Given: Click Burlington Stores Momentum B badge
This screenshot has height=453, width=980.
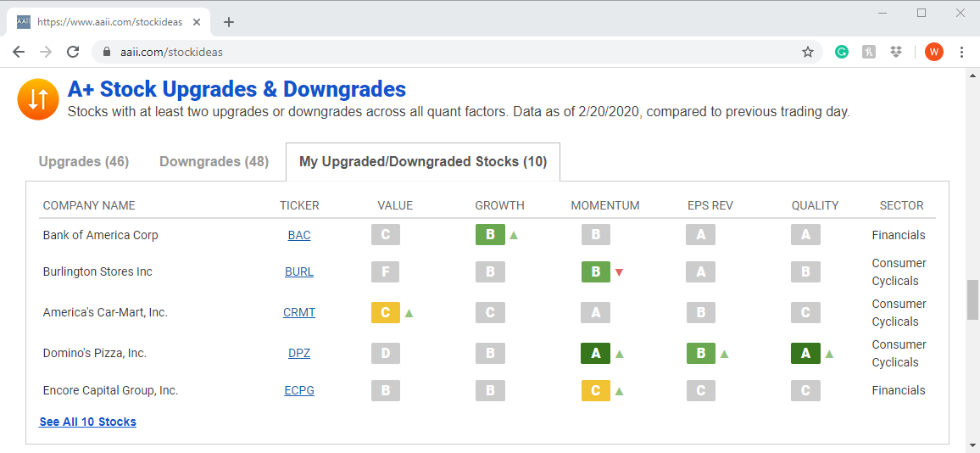Looking at the screenshot, I should (596, 272).
